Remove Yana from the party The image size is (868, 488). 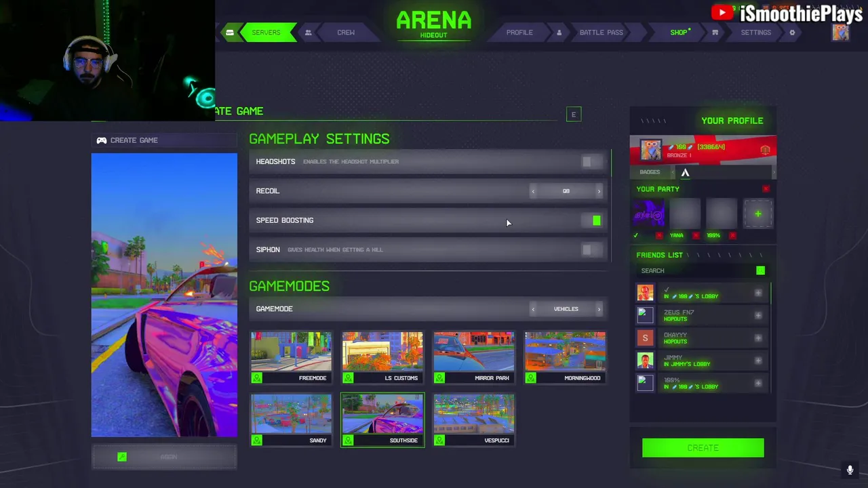click(x=696, y=235)
